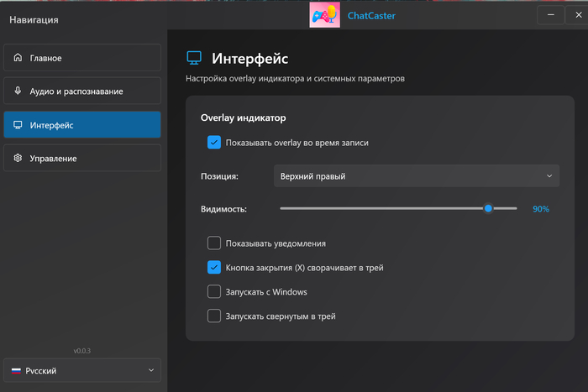The width and height of the screenshot is (588, 392).
Task: Expand the Русский language selector
Action: pos(81,370)
